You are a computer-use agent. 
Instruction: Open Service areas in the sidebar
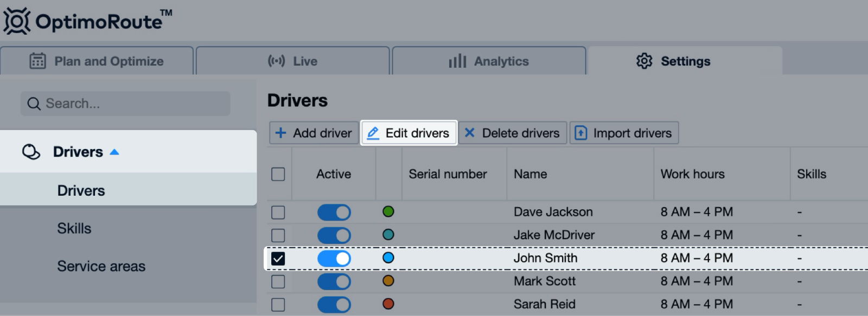[101, 266]
